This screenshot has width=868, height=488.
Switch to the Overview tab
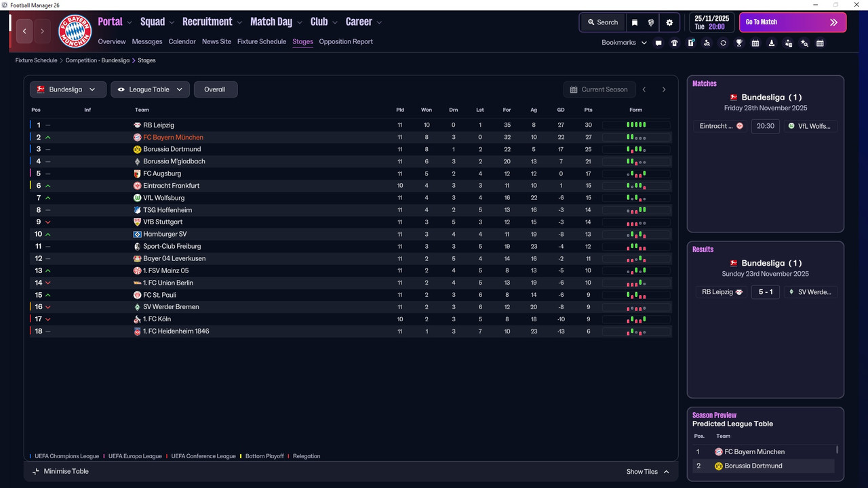click(x=112, y=42)
